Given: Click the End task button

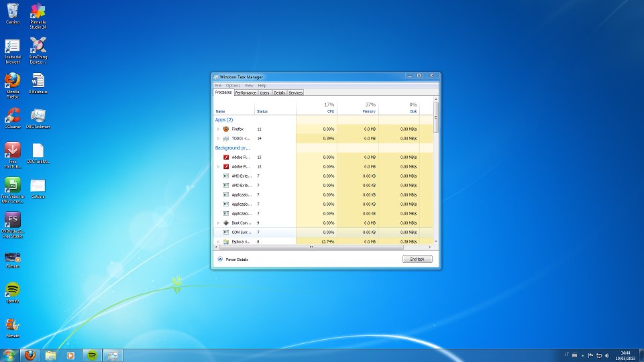Looking at the screenshot, I should 417,259.
